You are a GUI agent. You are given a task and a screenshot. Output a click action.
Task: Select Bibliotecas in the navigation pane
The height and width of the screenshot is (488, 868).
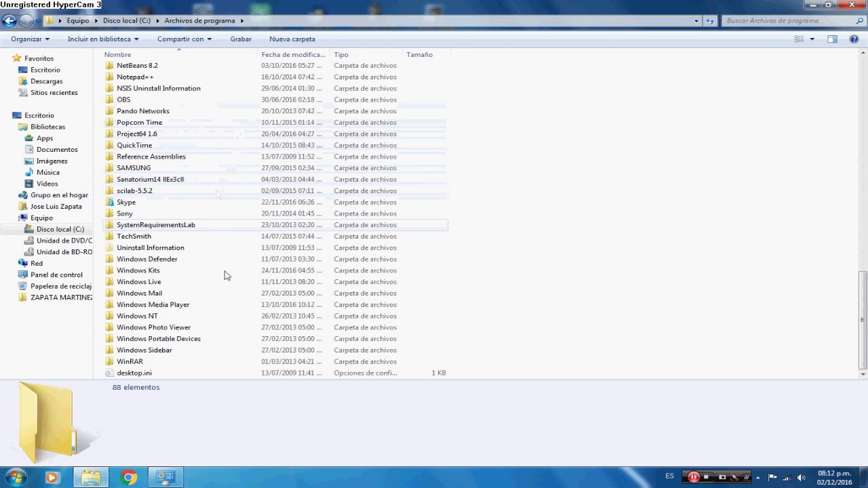click(x=47, y=127)
